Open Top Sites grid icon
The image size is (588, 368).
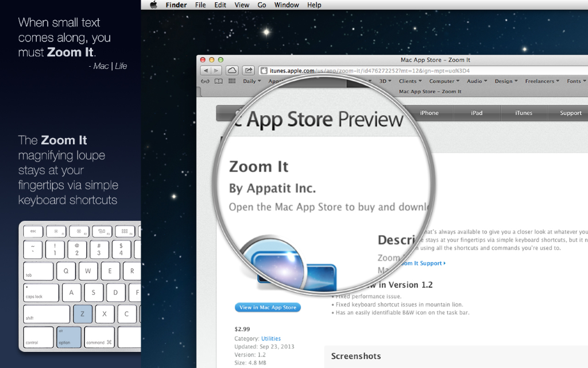click(x=232, y=81)
